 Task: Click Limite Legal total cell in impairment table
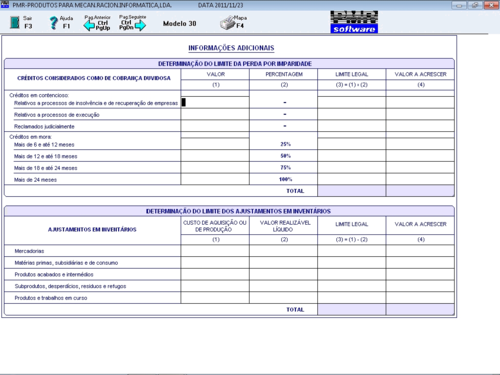point(352,191)
